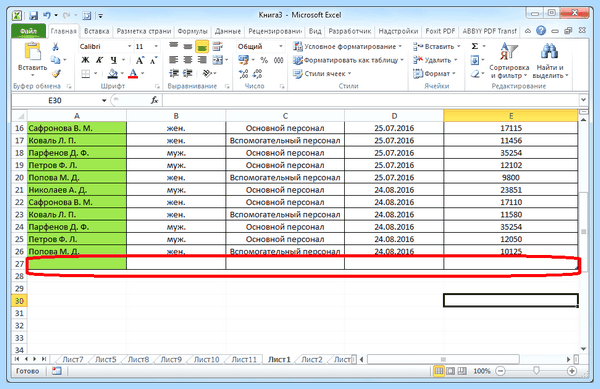600x389 pixels.
Task: Open the Файл tab
Action: 28,31
